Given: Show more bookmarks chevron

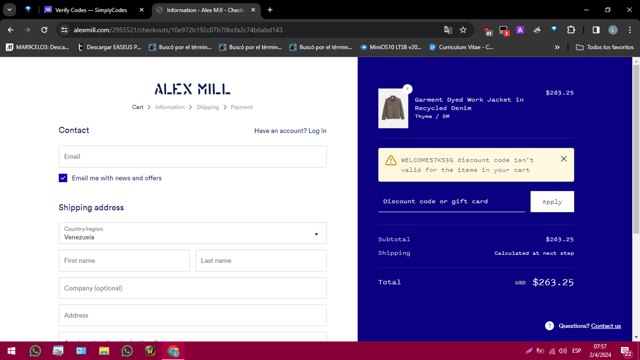Looking at the screenshot, I should pyautogui.click(x=557, y=47).
